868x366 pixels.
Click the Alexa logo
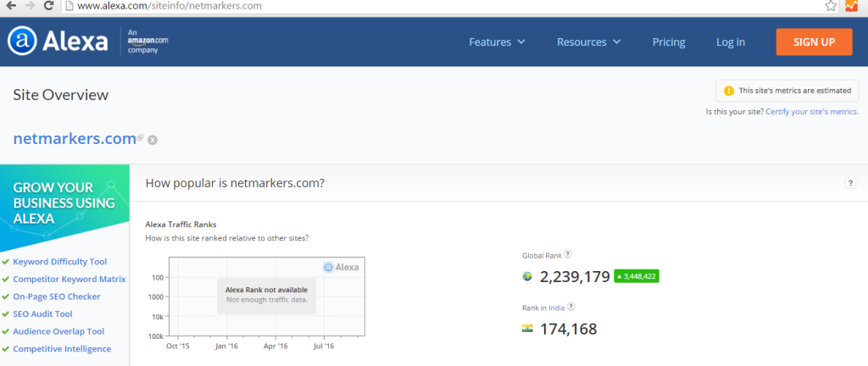coord(58,42)
